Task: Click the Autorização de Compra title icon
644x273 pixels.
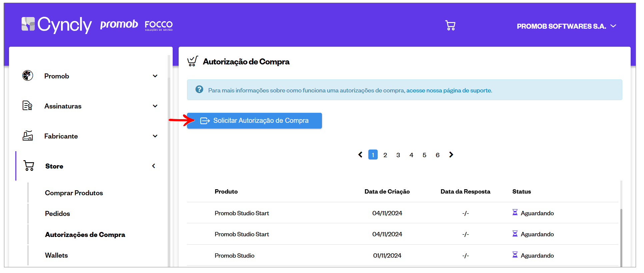Action: 193,61
